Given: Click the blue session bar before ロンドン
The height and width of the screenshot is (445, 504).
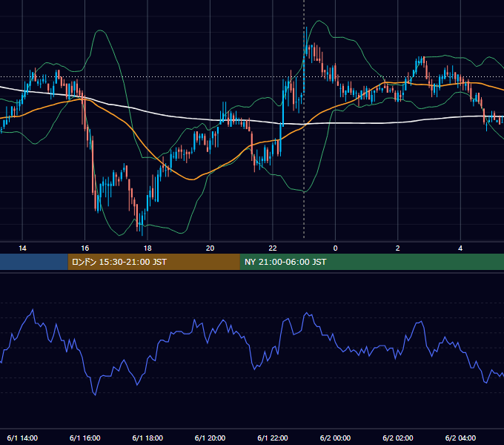Looking at the screenshot, I should coord(34,262).
